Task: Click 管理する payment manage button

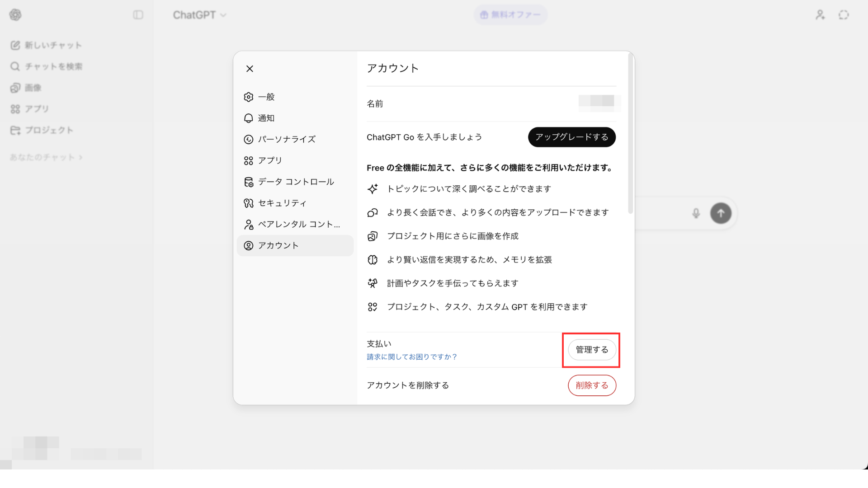Action: [x=591, y=350]
